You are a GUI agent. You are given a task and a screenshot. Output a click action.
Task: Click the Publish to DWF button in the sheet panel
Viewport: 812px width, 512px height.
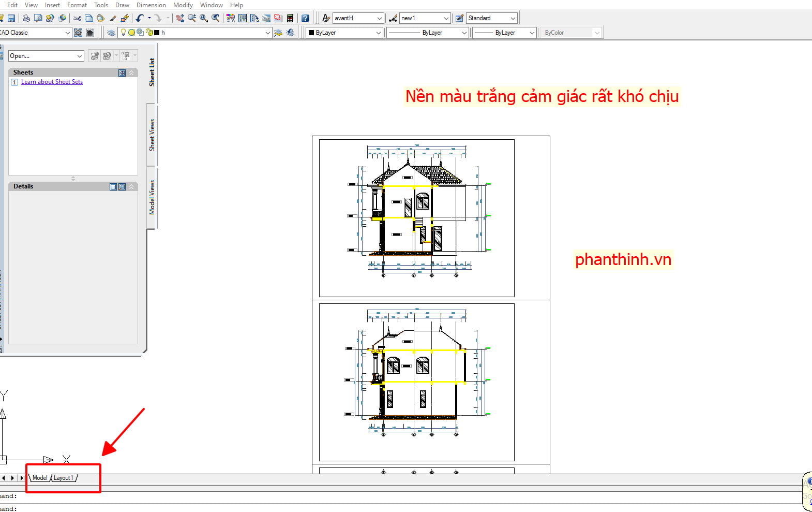95,56
